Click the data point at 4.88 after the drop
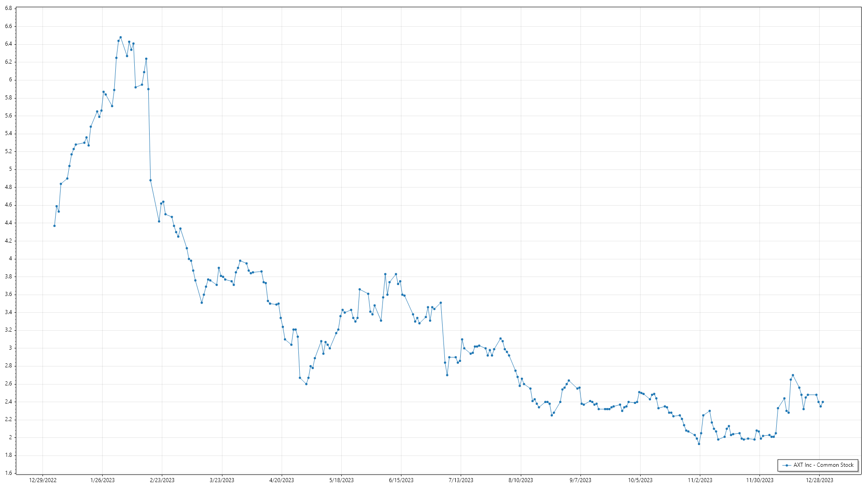 click(x=151, y=180)
